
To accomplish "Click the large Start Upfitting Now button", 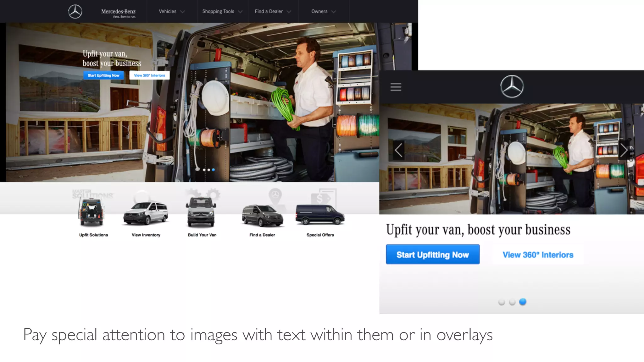I will (x=433, y=255).
